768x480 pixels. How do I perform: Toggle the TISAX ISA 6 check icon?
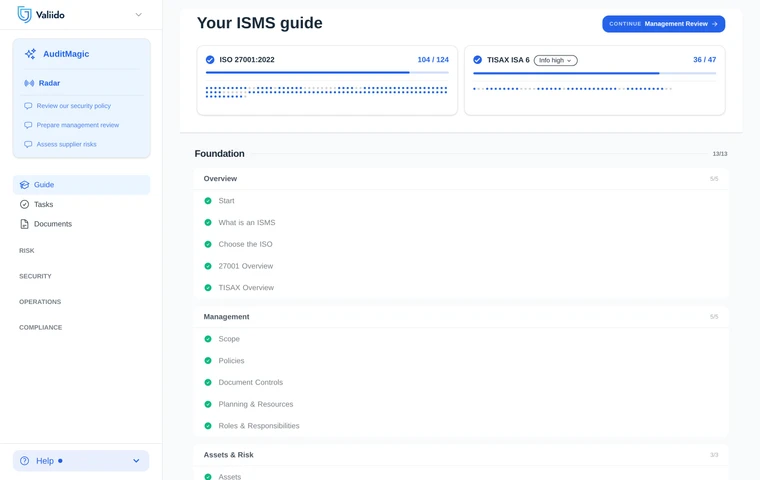(478, 60)
